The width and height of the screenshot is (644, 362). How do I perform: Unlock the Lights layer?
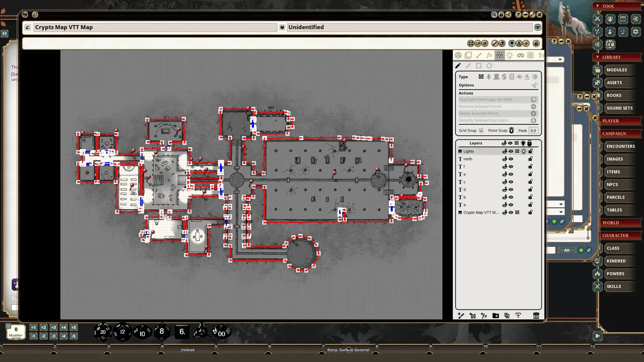tap(530, 151)
